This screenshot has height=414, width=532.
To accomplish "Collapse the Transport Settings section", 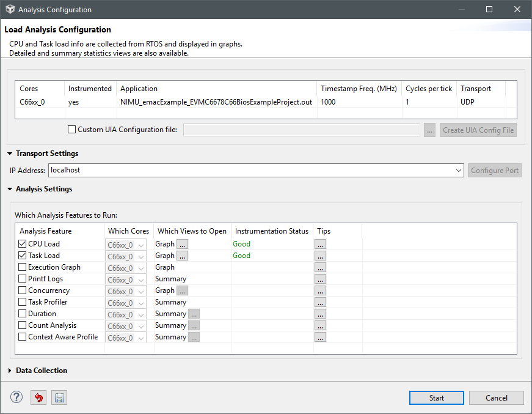I will (x=10, y=153).
